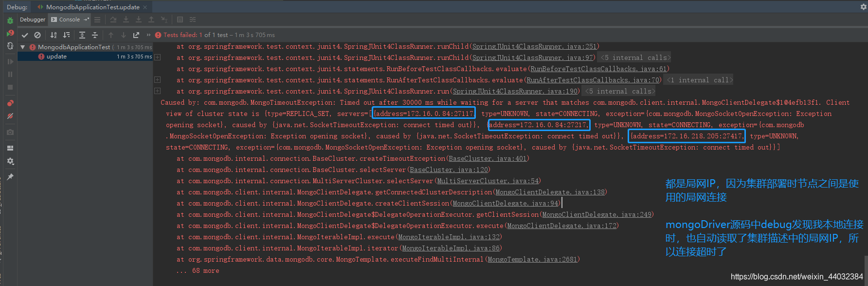Toggle Sort Alphabetically in the test toolbar
The width and height of the screenshot is (868, 286).
54,35
